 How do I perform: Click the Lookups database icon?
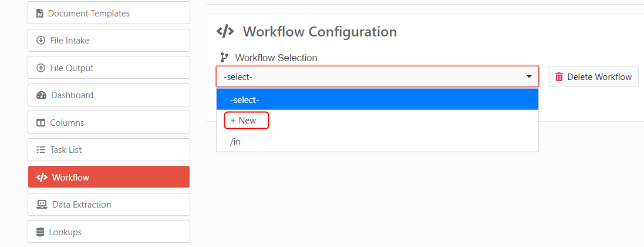point(41,232)
